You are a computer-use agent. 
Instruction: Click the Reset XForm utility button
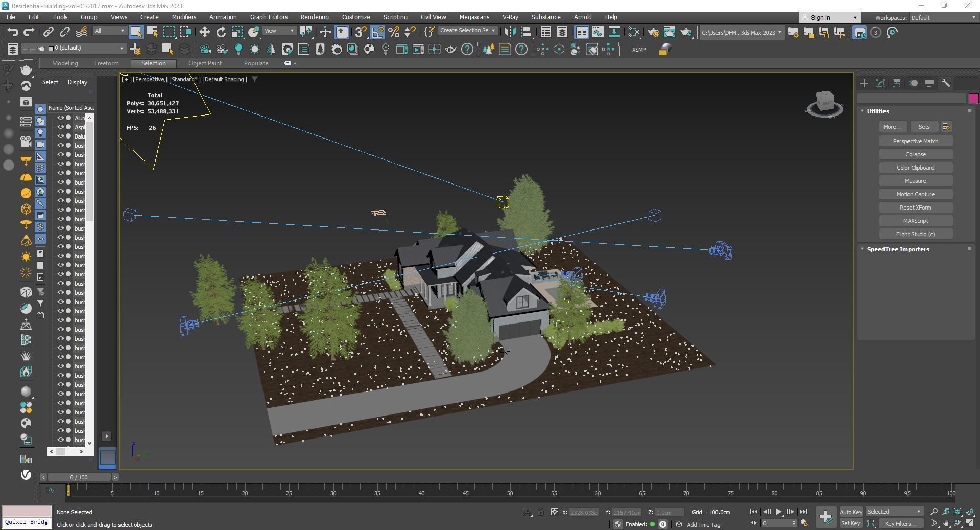click(915, 208)
